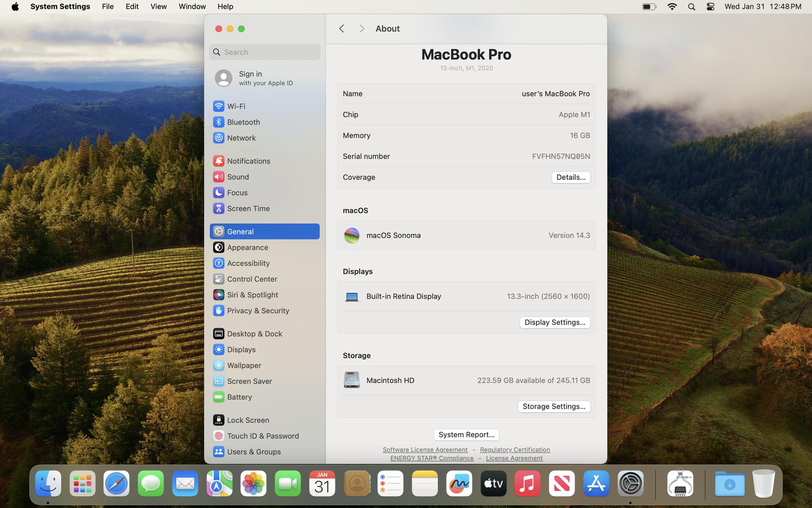Open the Edit menu
The image size is (812, 508).
coord(132,7)
